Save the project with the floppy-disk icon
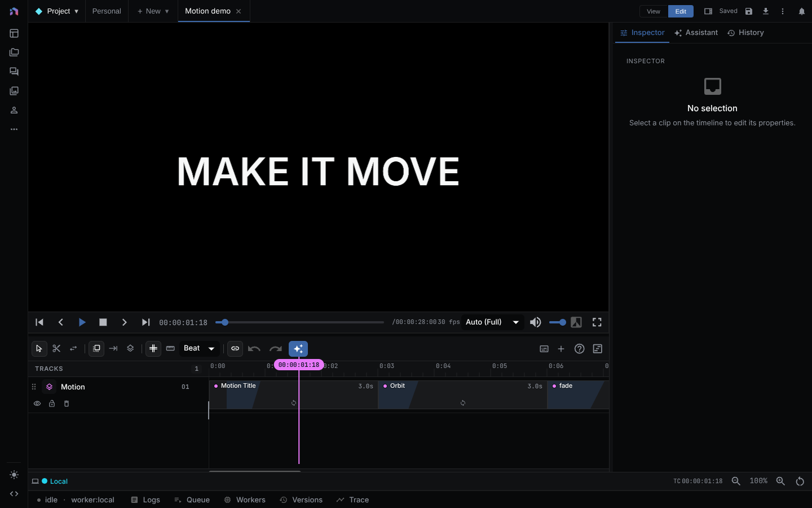Viewport: 812px width, 508px height. 749,11
